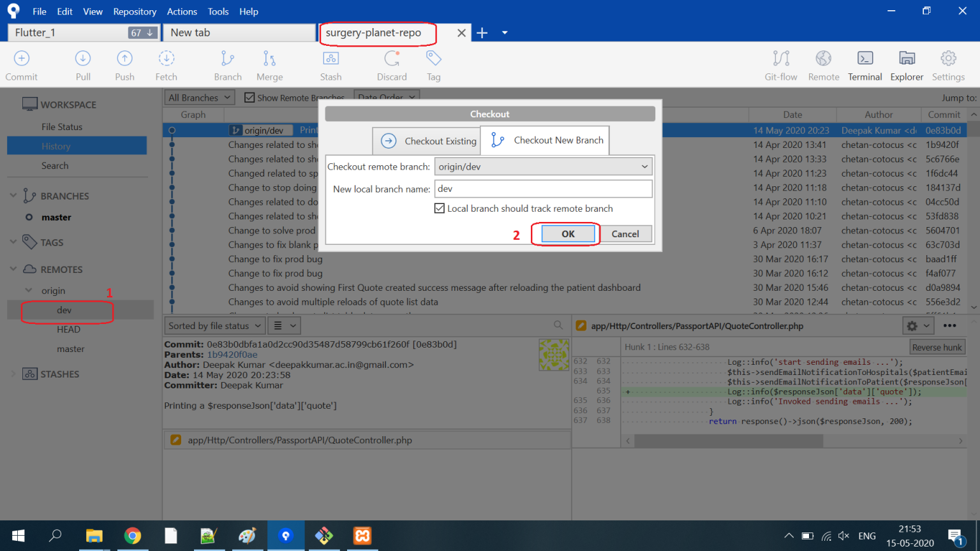Select the dev remote branch under origin
This screenshot has height=551, width=980.
pos(64,310)
